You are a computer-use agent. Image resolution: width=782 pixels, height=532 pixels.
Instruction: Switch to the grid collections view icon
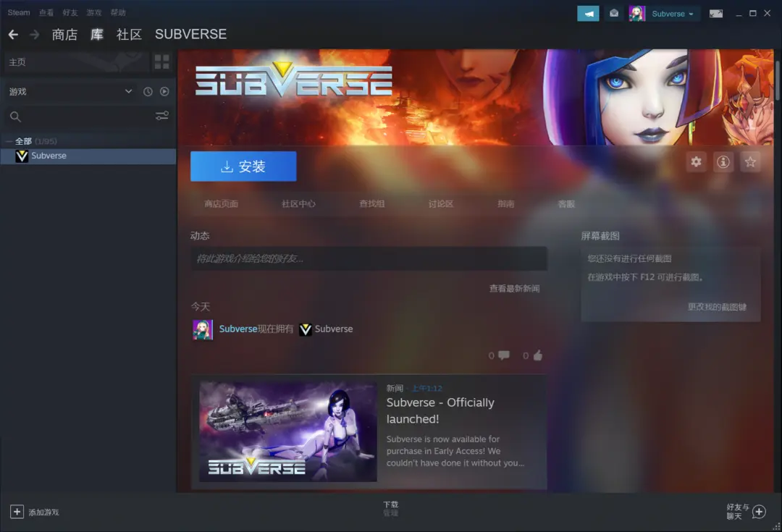pos(162,62)
